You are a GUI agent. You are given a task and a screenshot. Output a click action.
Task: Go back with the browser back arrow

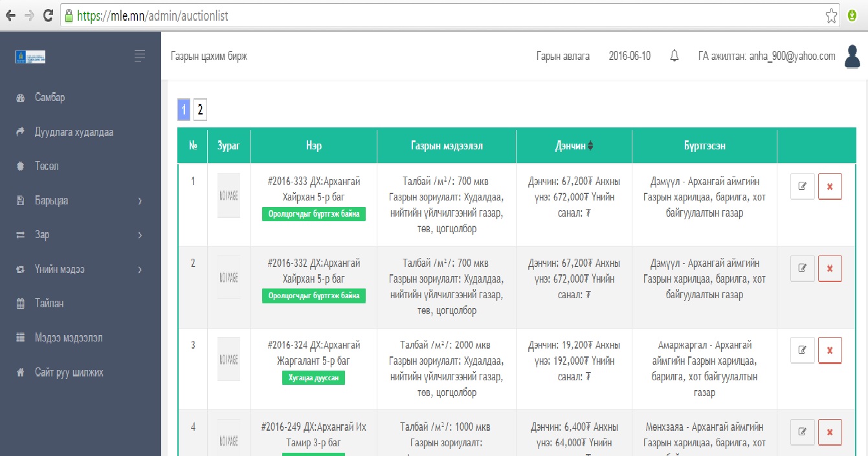tap(10, 16)
